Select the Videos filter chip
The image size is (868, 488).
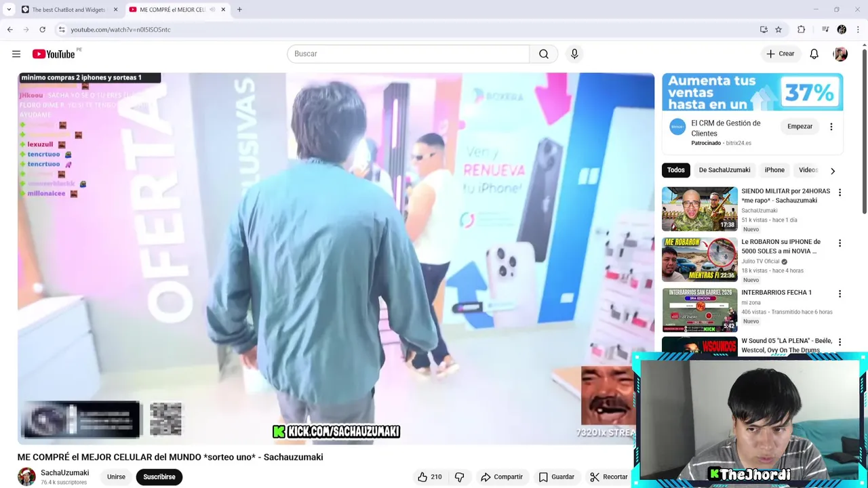(808, 170)
